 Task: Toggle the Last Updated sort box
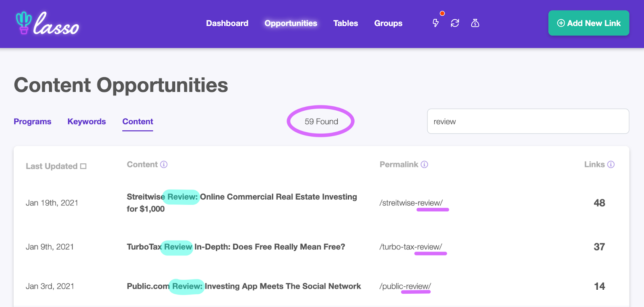click(83, 166)
